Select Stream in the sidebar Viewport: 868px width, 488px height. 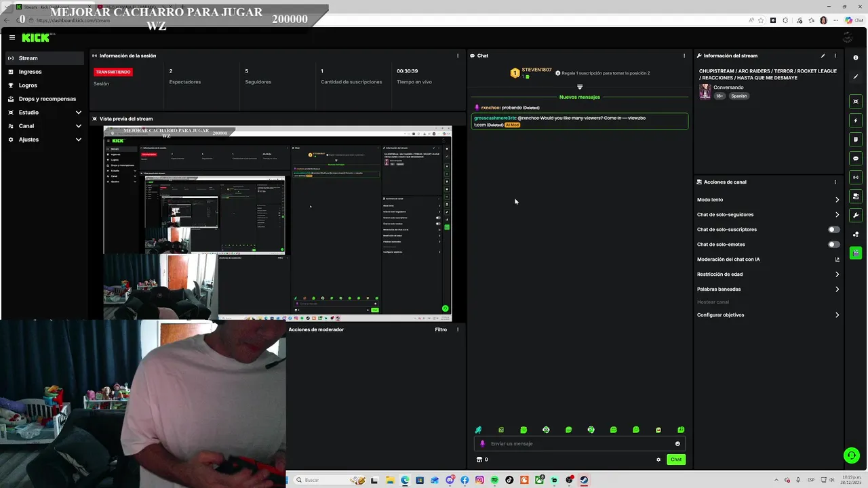(x=45, y=58)
